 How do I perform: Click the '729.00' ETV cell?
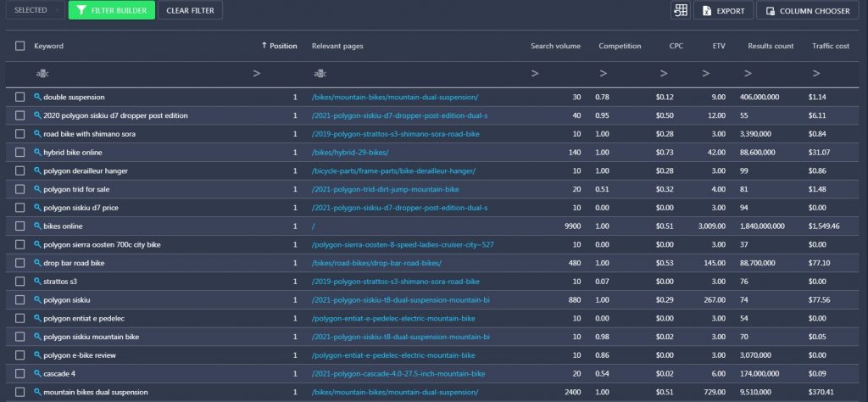[715, 392]
